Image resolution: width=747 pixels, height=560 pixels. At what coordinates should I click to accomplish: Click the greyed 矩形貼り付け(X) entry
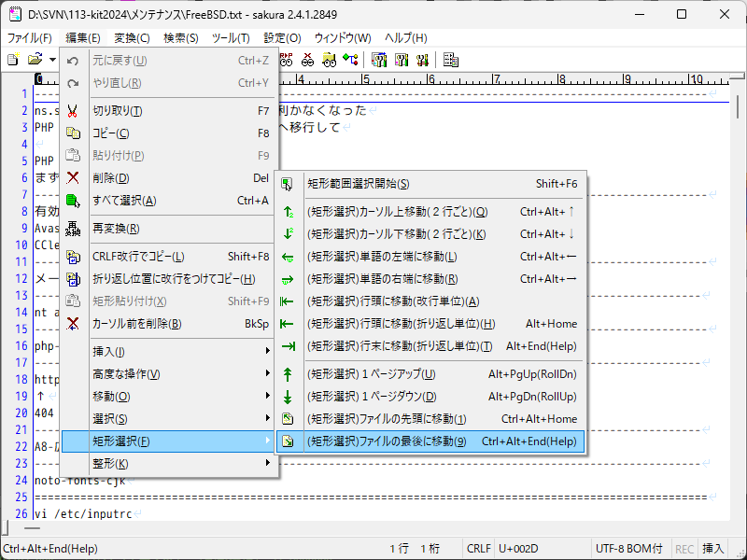(x=170, y=301)
